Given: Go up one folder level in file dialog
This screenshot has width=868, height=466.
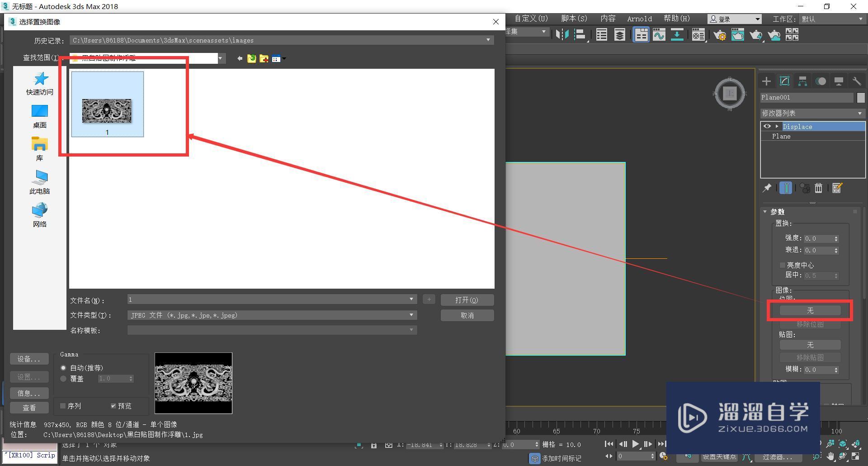Looking at the screenshot, I should 251,58.
